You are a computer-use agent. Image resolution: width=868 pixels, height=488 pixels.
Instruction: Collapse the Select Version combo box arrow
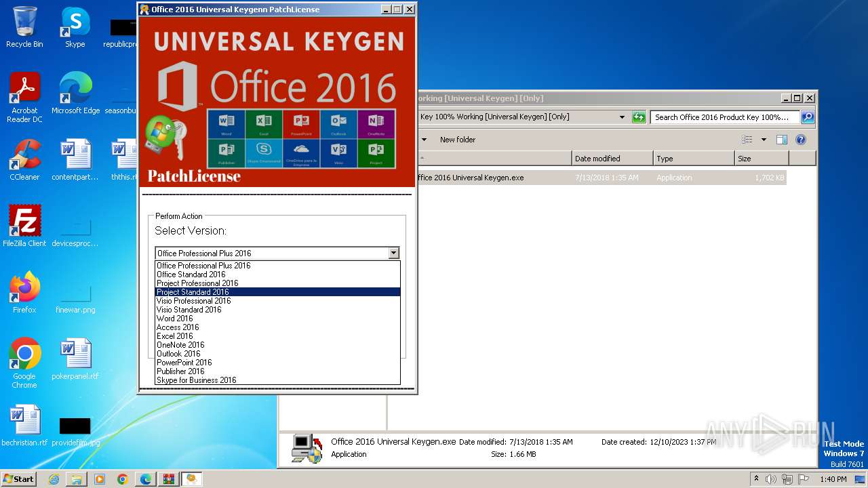(x=393, y=253)
